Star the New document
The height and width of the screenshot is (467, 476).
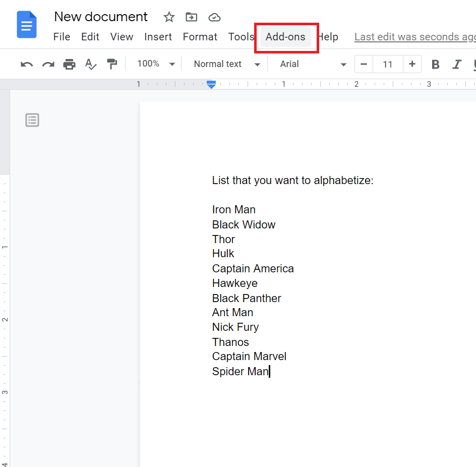click(169, 17)
